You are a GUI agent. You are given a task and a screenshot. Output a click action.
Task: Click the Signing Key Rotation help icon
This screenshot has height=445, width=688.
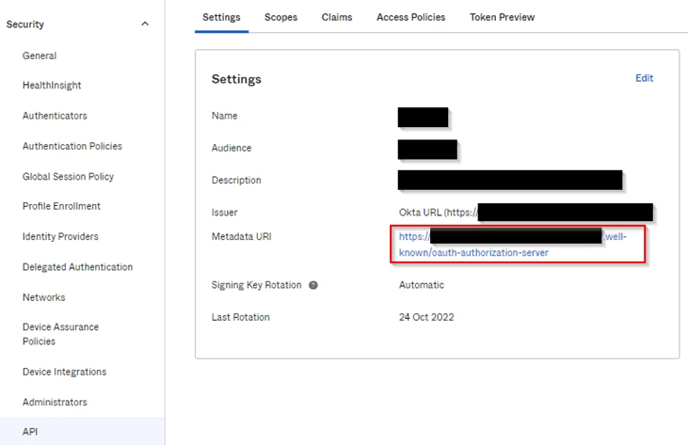click(x=313, y=285)
